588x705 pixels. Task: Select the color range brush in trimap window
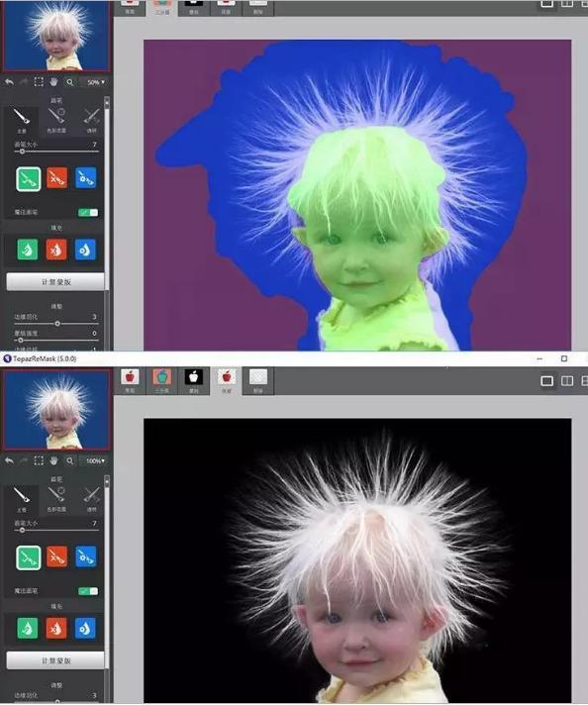pos(56,120)
